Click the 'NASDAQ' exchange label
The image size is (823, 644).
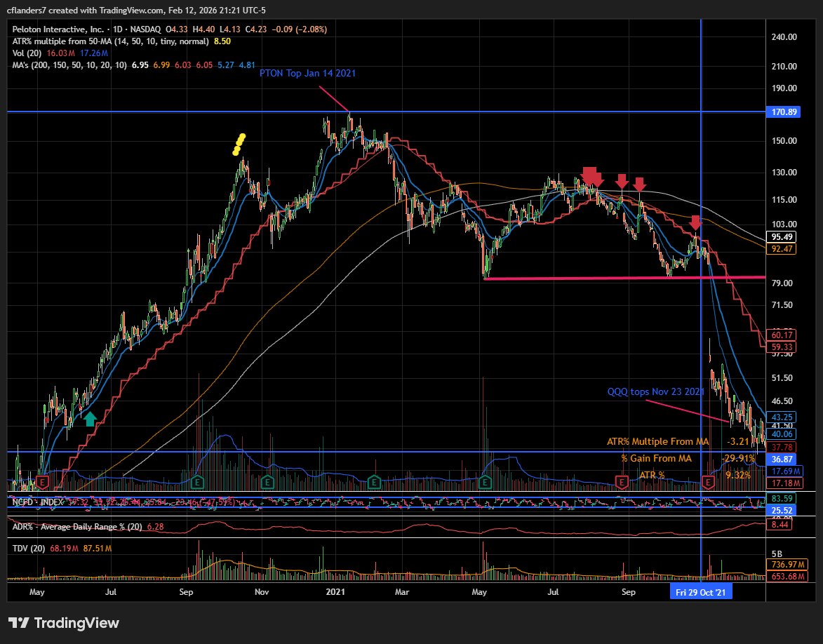[x=145, y=29]
